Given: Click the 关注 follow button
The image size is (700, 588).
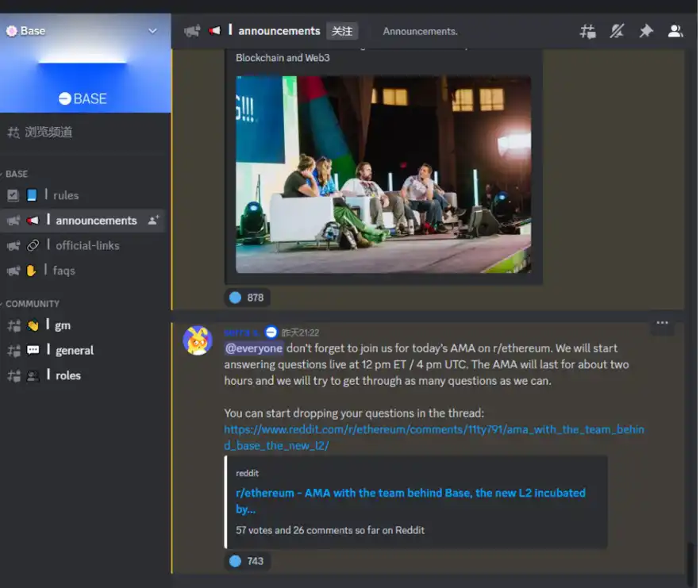Looking at the screenshot, I should click(x=342, y=31).
